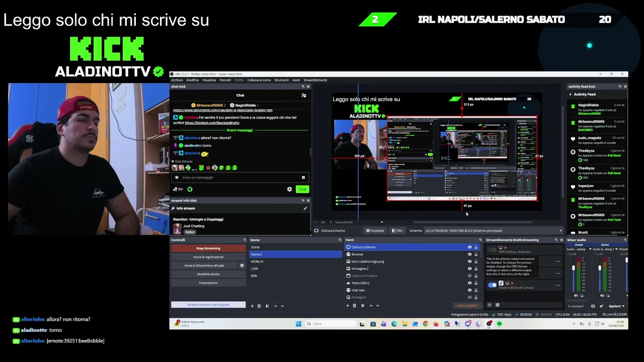Open mixer Opzioni dropdown
Screen dimensions: 644x362
coord(616,306)
